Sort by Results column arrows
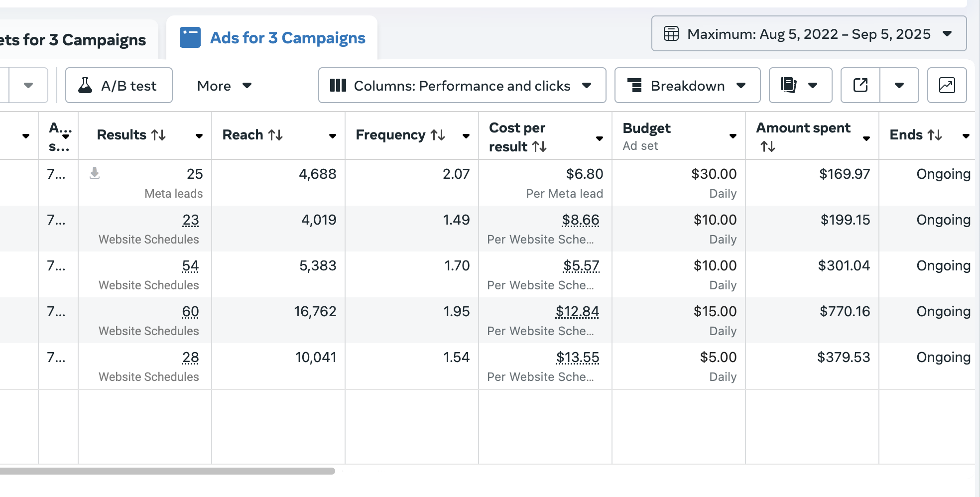The image size is (980, 497). [x=158, y=135]
